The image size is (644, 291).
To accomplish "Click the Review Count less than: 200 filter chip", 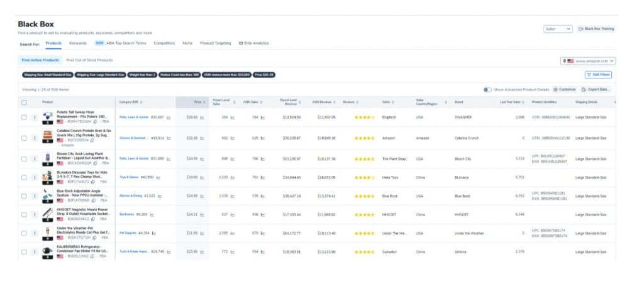I will [179, 75].
